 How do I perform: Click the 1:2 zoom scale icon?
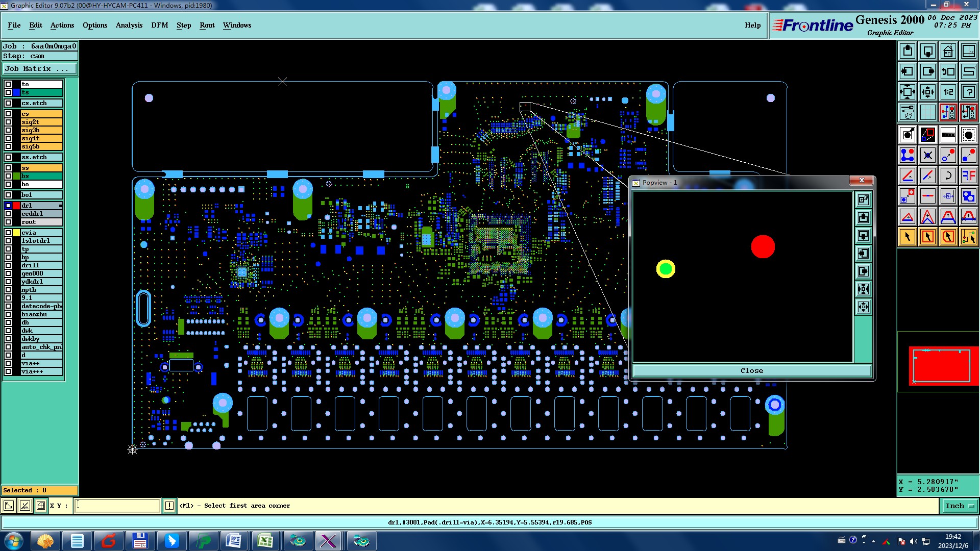pyautogui.click(x=948, y=92)
